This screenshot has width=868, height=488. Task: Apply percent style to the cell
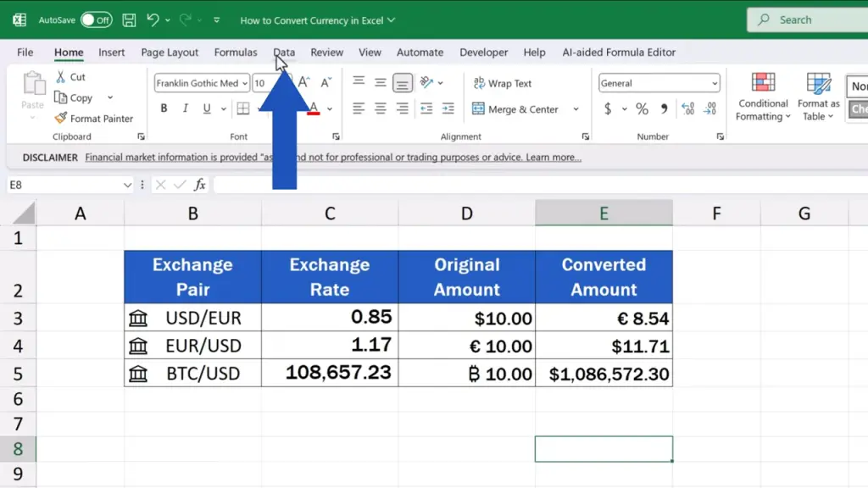[x=642, y=109]
